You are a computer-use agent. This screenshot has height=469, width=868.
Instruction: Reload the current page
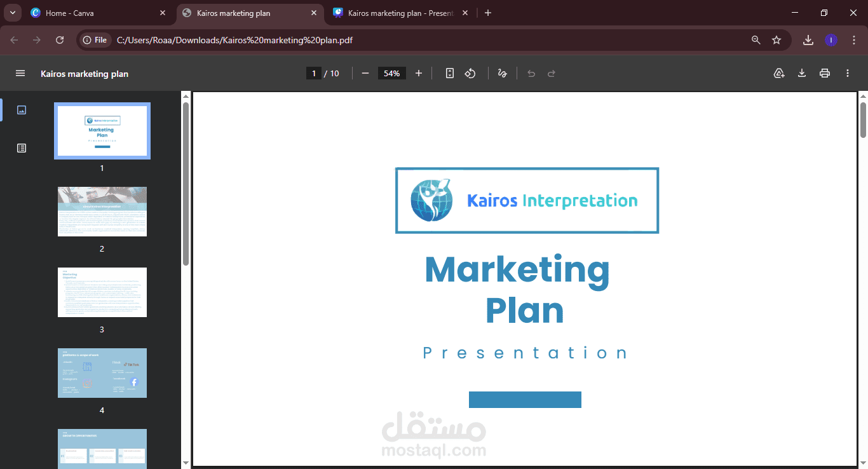coord(60,40)
